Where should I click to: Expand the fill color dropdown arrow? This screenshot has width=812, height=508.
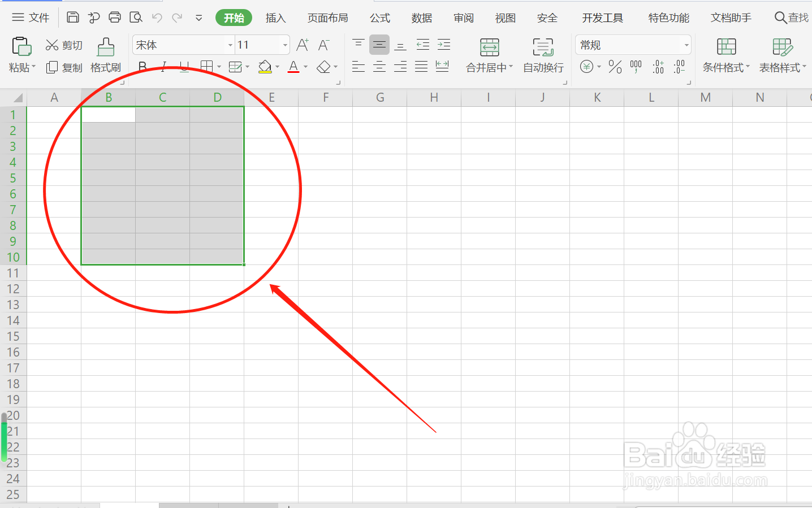pyautogui.click(x=277, y=67)
